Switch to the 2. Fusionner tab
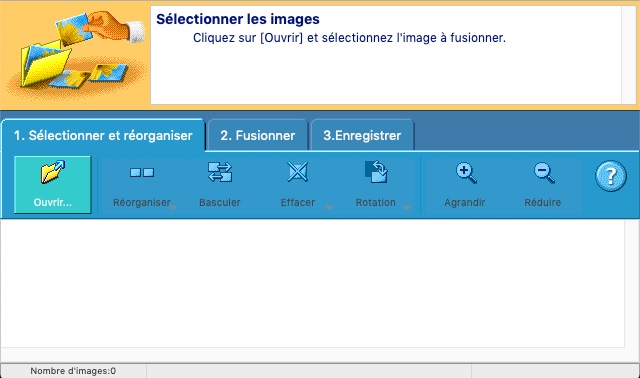640x378 pixels. tap(258, 135)
